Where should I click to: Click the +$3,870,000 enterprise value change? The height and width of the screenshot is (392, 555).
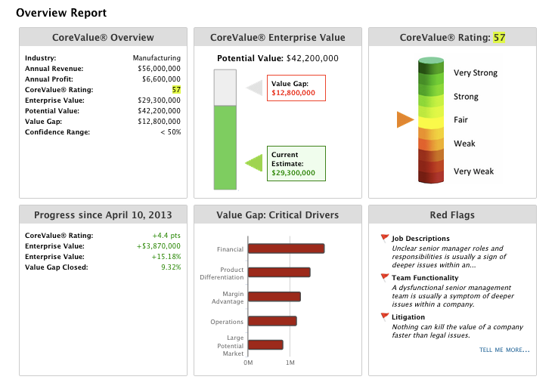[x=159, y=246]
